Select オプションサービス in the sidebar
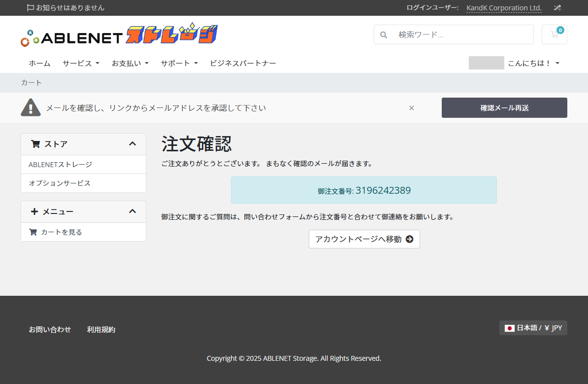This screenshot has width=588, height=384. coord(60,183)
